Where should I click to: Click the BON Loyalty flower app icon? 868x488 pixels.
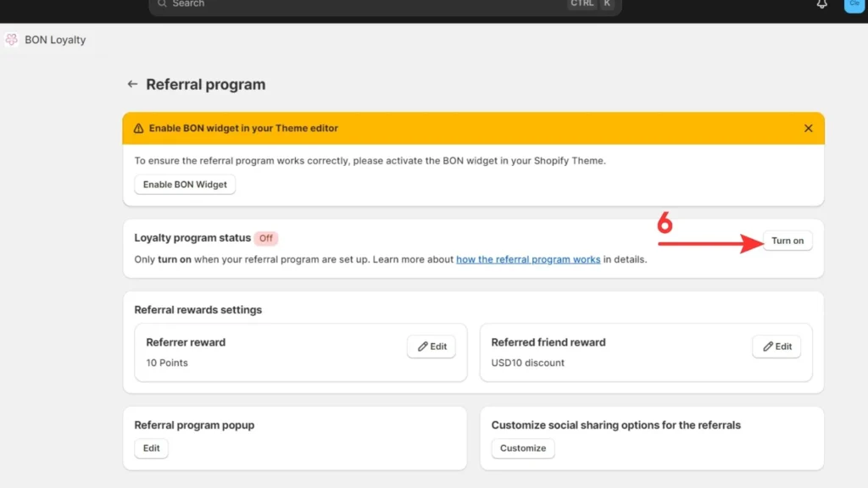click(11, 39)
